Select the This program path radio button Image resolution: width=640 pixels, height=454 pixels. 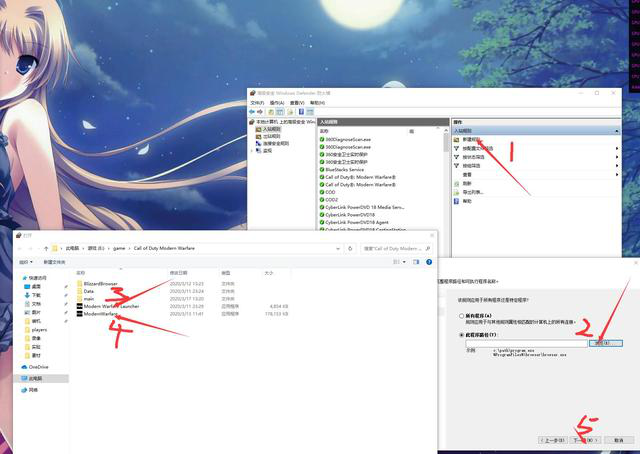point(461,335)
